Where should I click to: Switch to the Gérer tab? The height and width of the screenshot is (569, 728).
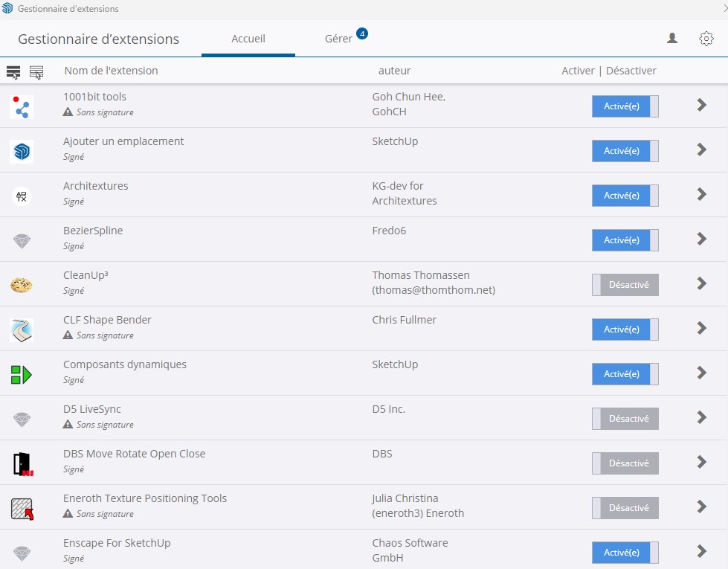tap(339, 39)
